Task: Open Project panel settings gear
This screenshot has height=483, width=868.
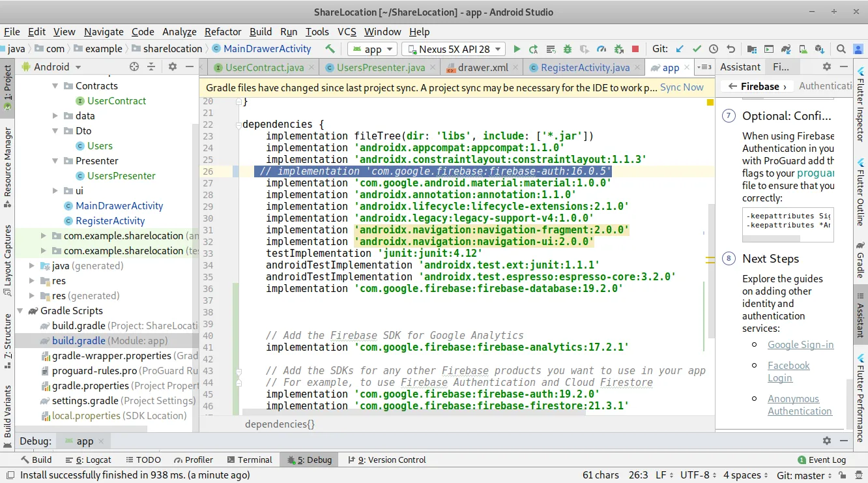Action: coord(173,66)
